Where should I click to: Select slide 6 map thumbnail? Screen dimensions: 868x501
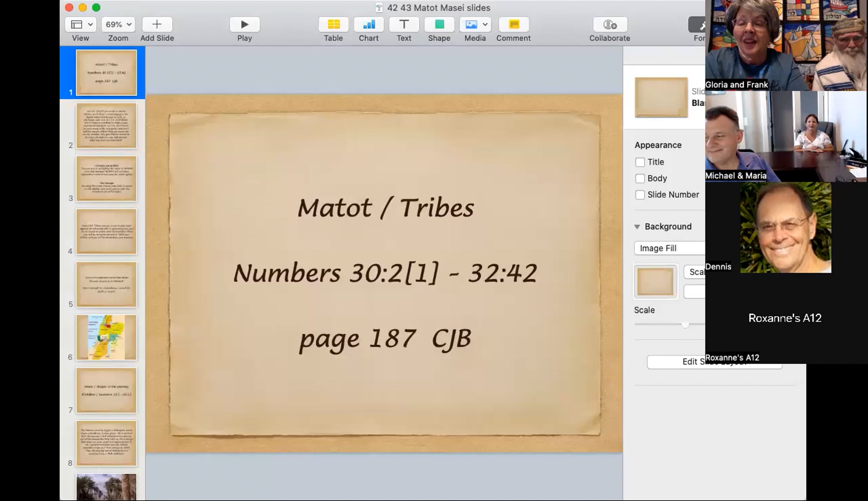click(x=106, y=337)
